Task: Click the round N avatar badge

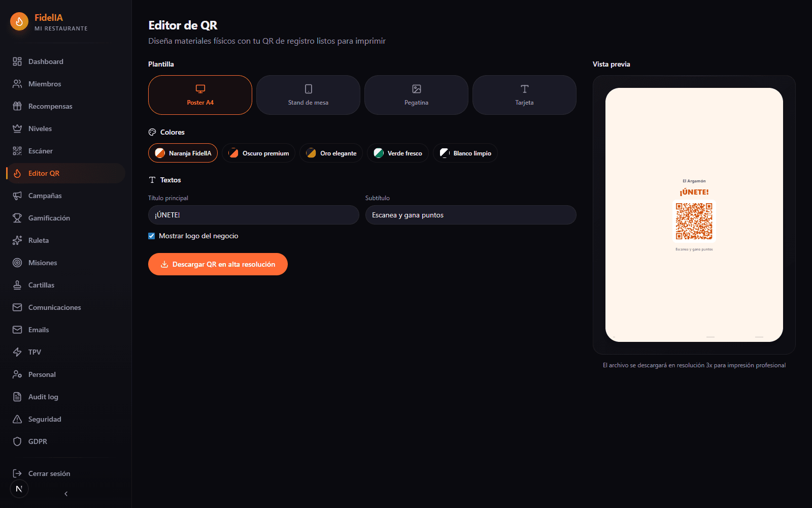Action: pyautogui.click(x=19, y=489)
